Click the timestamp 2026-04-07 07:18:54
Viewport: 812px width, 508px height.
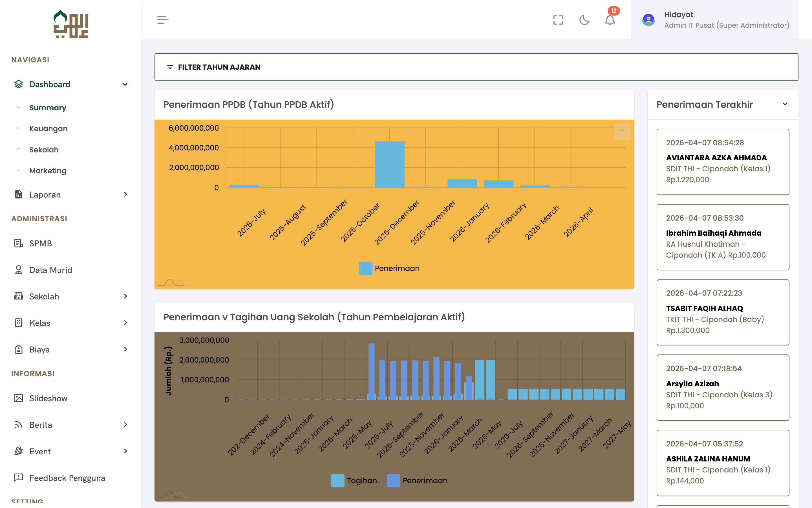tap(704, 369)
